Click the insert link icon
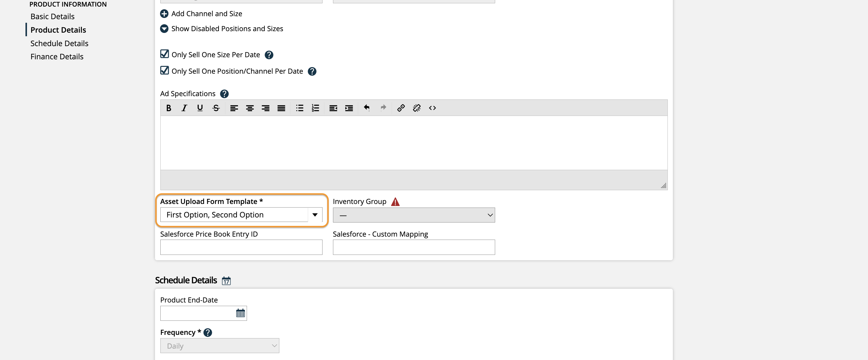The width and height of the screenshot is (868, 360). (x=401, y=108)
